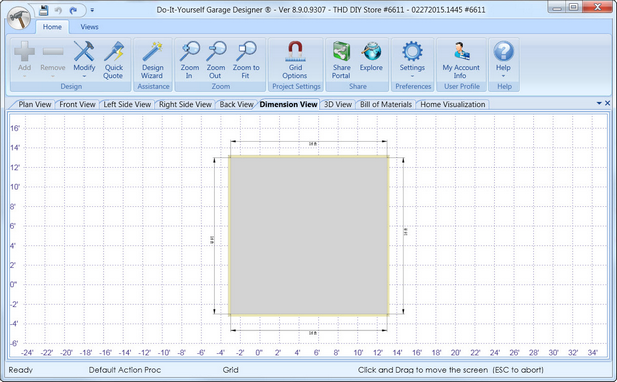This screenshot has height=382, width=617.
Task: Expand the quick access toolbar customize arrow
Action: coord(92,10)
